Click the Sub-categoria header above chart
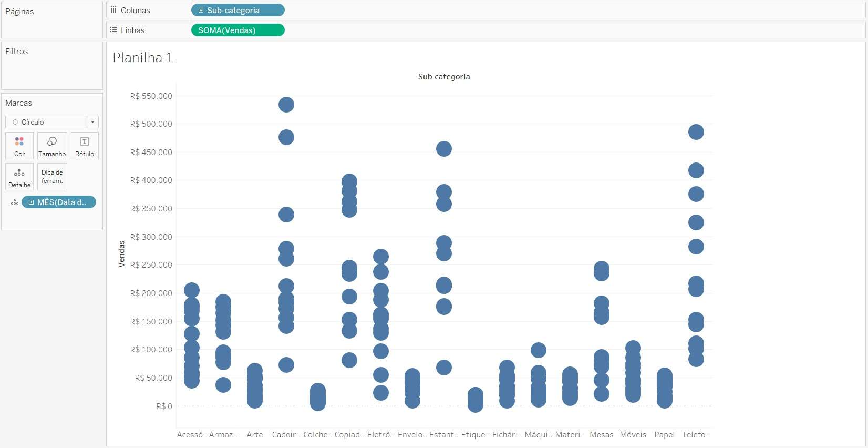This screenshot has height=448, width=868. point(444,77)
